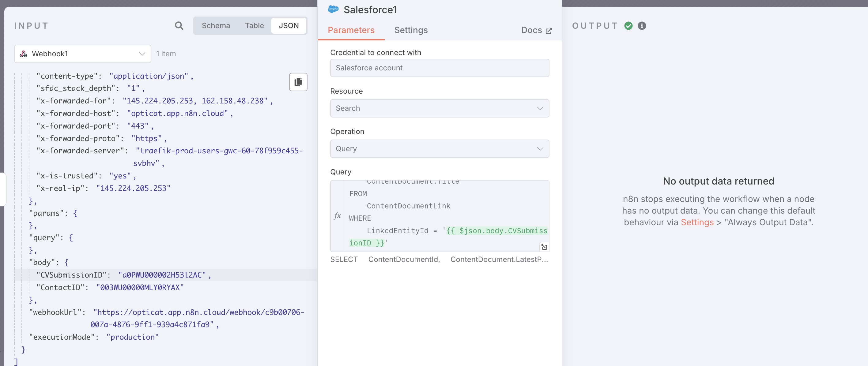868x366 pixels.
Task: Click the webhookUrl value
Action: point(198,318)
